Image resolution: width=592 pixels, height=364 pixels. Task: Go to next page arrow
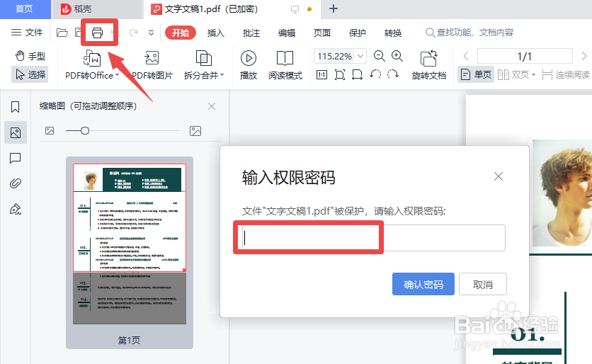(584, 56)
